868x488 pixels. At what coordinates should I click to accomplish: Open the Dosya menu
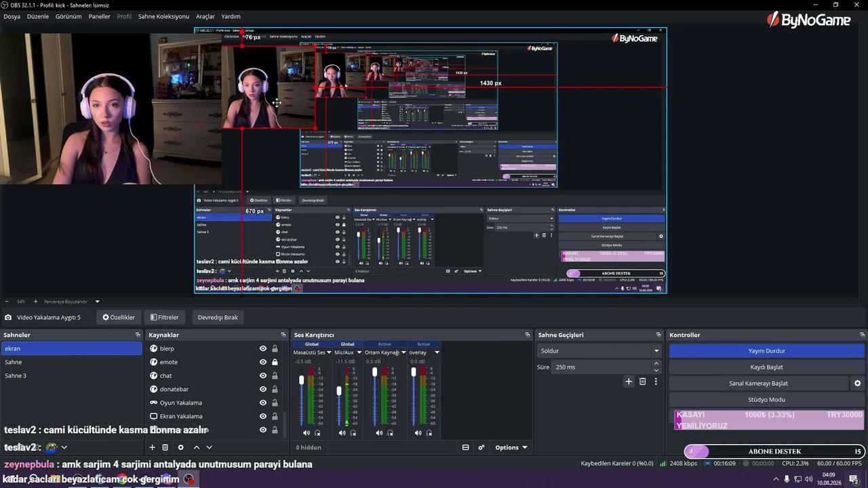[x=12, y=16]
